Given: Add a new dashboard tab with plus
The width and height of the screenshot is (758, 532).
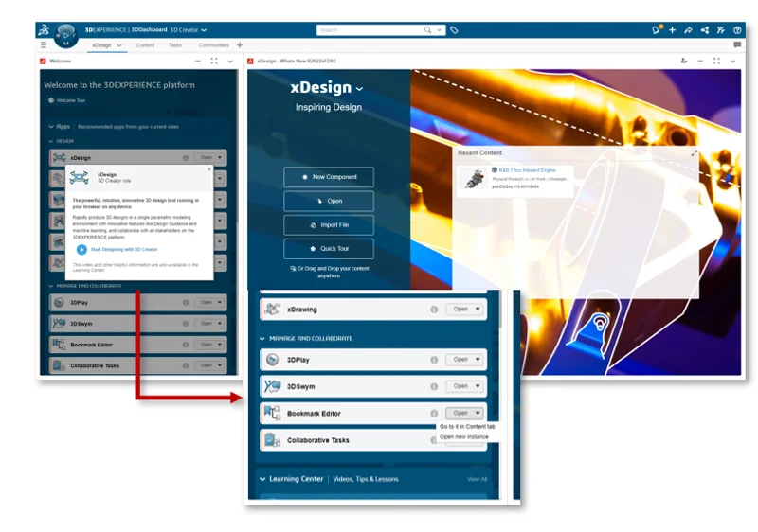Looking at the screenshot, I should point(240,44).
